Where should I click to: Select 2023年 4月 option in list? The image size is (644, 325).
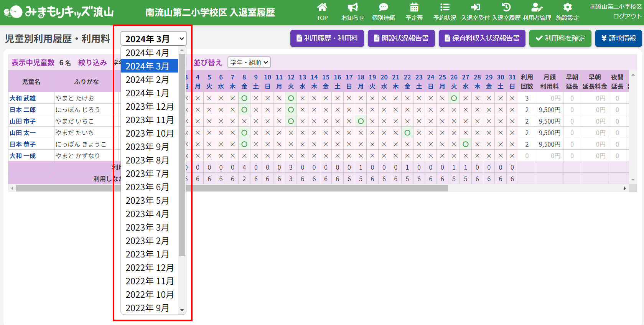(x=147, y=214)
